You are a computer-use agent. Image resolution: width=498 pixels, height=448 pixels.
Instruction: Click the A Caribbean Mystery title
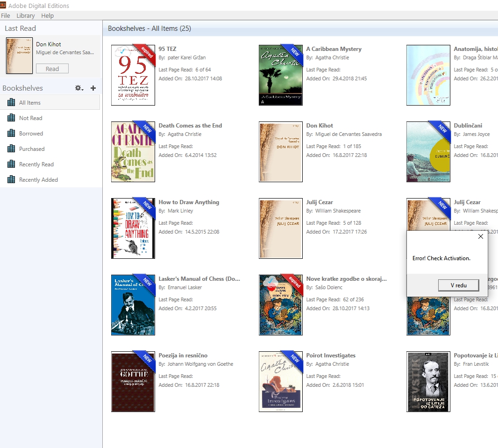coord(334,49)
